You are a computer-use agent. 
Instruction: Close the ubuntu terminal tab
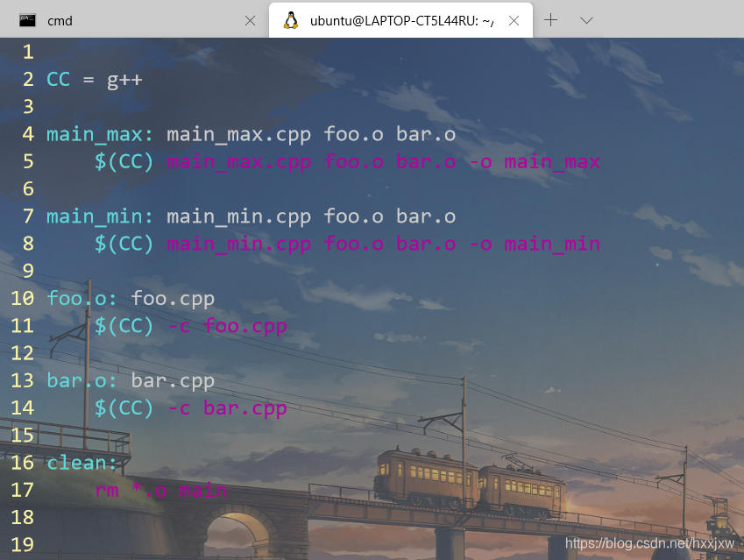[x=514, y=20]
